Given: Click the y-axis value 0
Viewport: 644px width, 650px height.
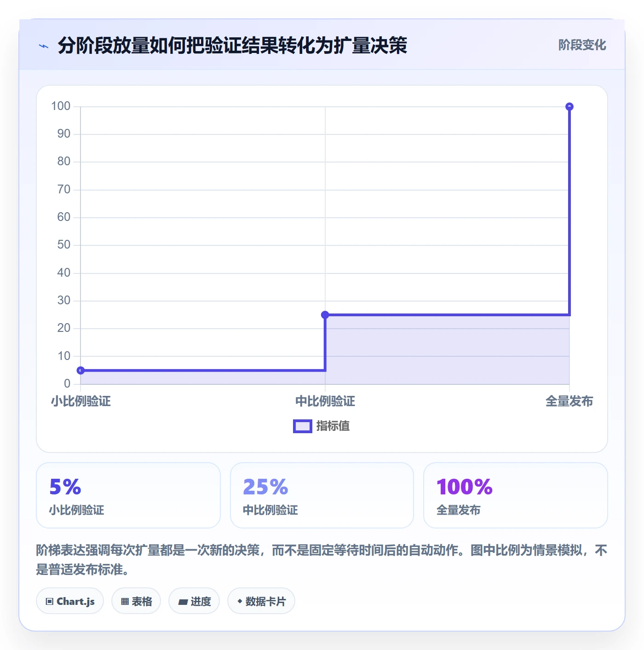Looking at the screenshot, I should pos(67,384).
